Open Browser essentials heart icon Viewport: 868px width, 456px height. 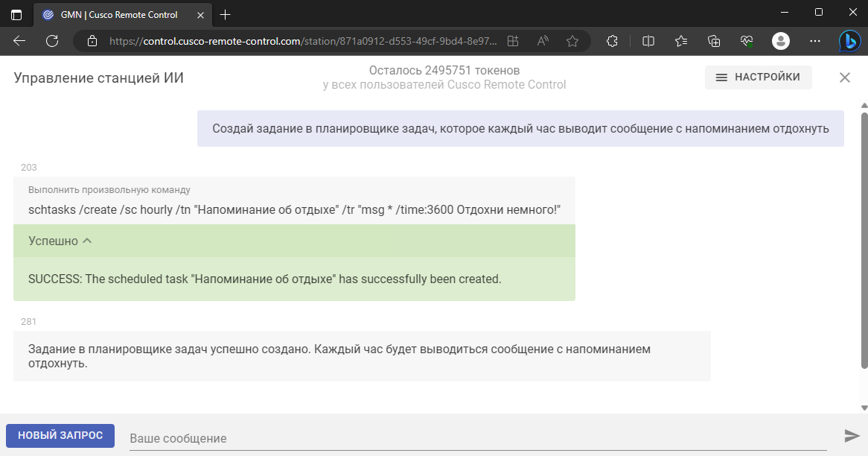click(x=747, y=41)
